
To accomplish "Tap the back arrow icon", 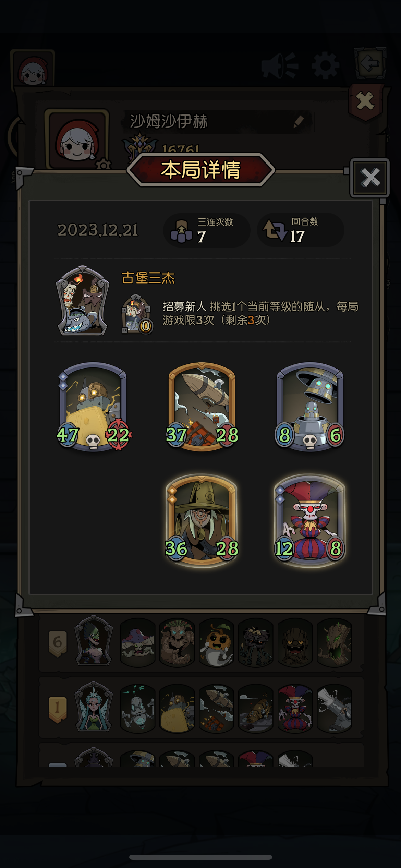I will click(x=370, y=63).
